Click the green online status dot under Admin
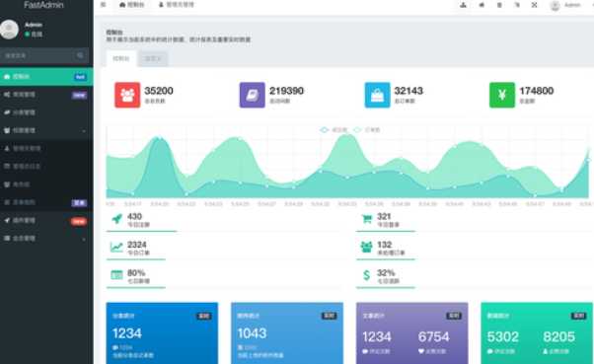The width and height of the screenshot is (594, 364). (27, 35)
